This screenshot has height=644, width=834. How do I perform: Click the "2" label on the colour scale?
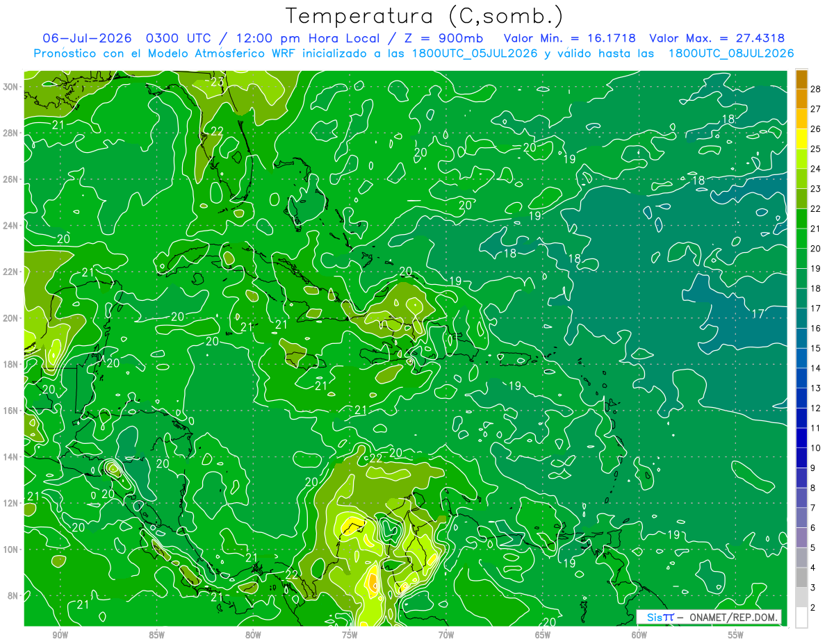pos(813,608)
